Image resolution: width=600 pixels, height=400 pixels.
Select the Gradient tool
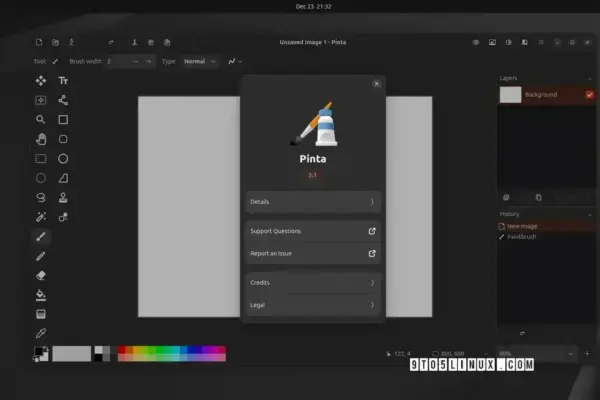pos(41,314)
